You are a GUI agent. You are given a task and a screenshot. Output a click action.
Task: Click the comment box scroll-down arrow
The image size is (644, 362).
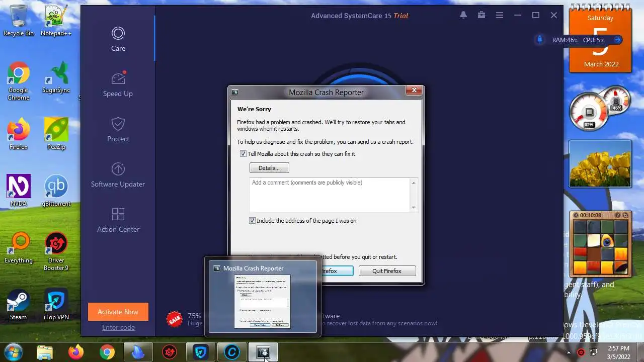tap(414, 207)
